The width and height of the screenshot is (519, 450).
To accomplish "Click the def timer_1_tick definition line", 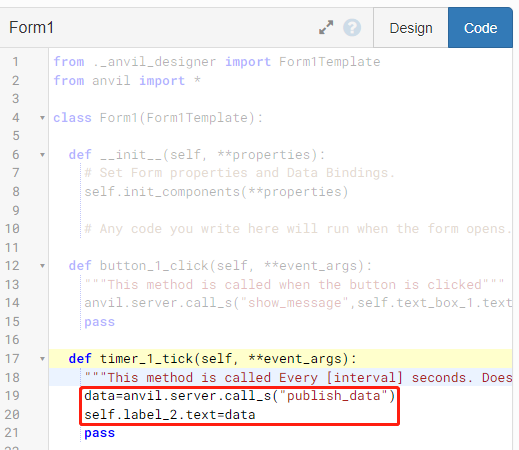I will (213, 359).
